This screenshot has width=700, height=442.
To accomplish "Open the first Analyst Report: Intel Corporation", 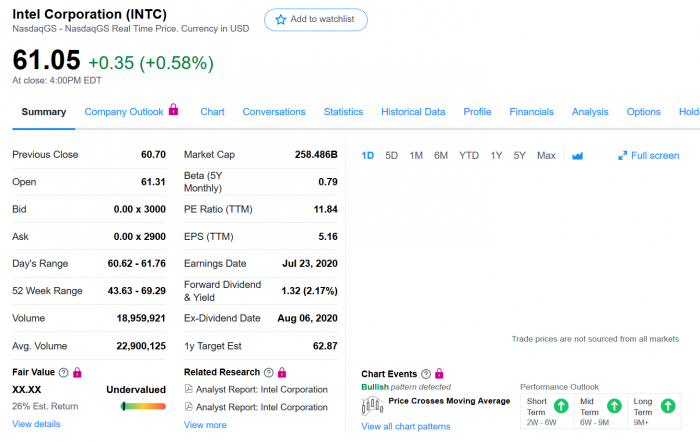I will tap(261, 390).
